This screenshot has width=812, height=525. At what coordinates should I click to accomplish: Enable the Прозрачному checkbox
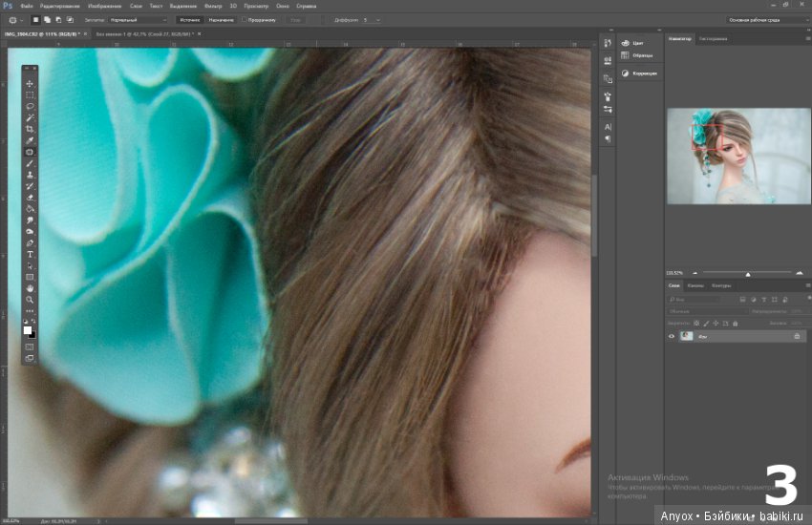pyautogui.click(x=244, y=20)
